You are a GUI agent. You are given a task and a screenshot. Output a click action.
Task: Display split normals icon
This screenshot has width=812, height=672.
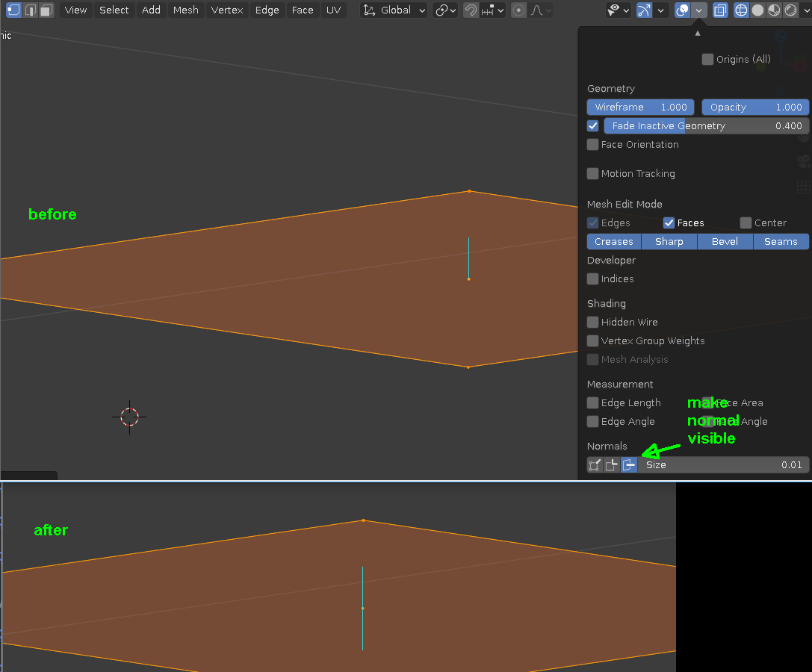pos(612,465)
